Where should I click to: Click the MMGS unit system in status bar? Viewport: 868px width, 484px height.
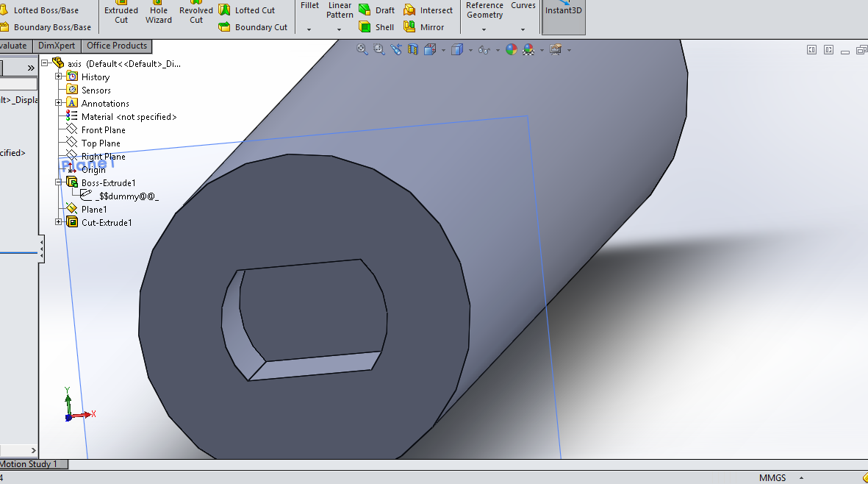pos(772,477)
